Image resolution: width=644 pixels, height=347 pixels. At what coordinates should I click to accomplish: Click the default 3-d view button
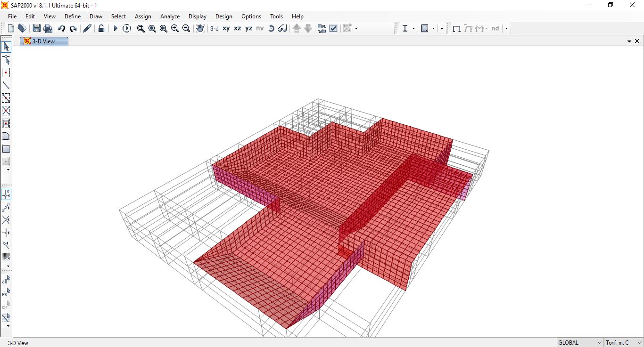[x=214, y=28]
